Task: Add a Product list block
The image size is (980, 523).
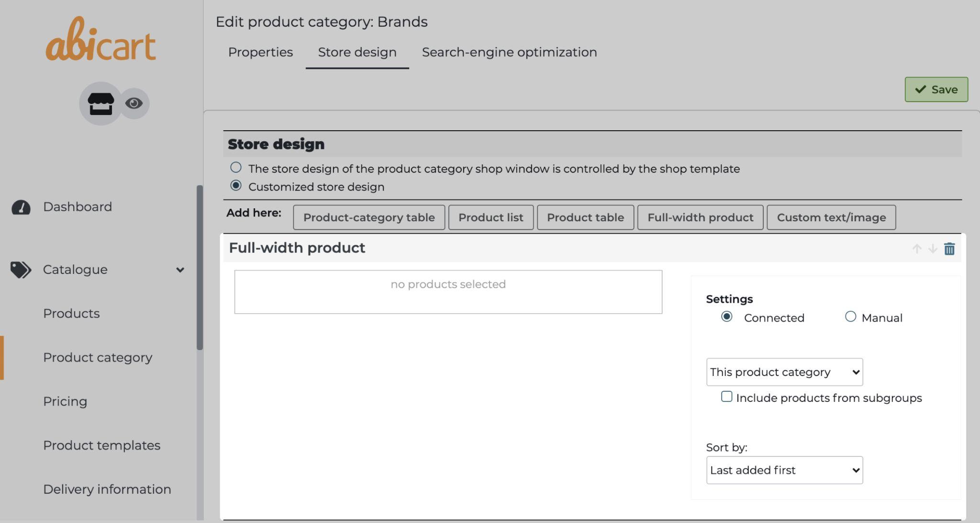Action: 490,217
